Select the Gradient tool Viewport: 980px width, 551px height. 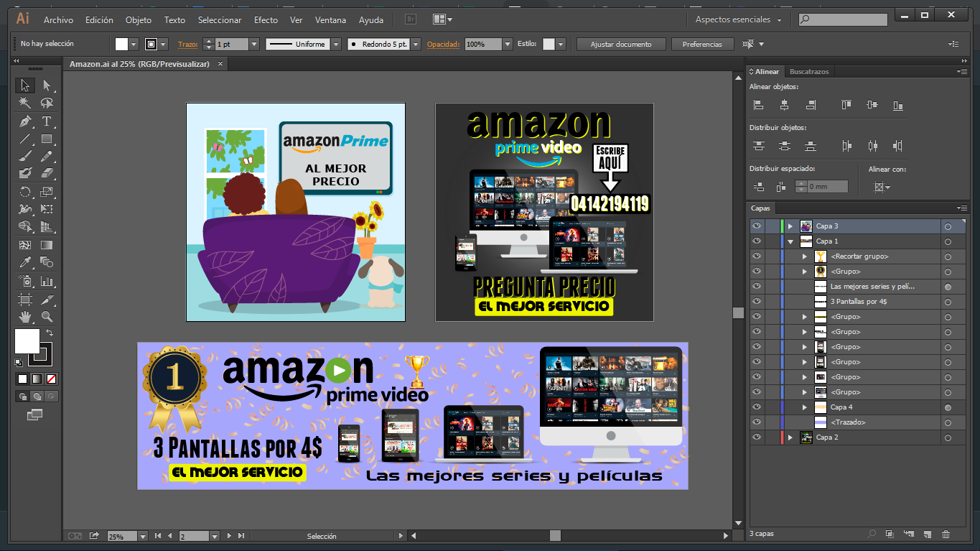[x=47, y=245]
